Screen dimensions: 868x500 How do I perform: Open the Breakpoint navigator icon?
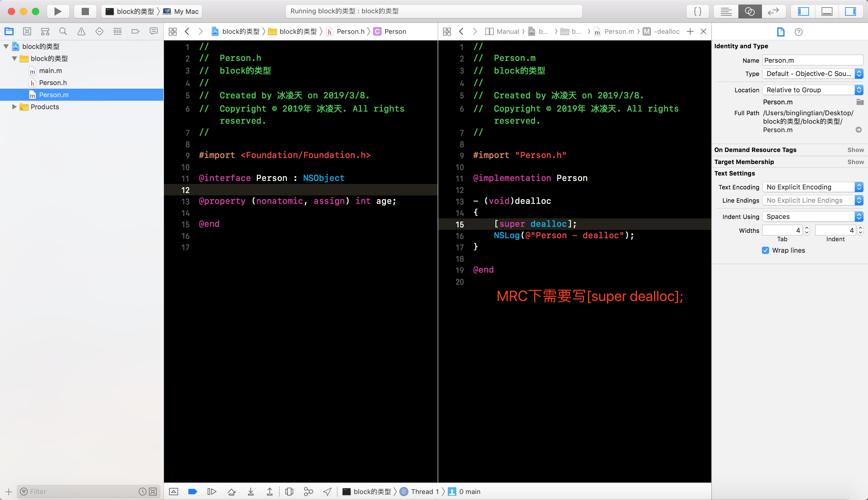(x=135, y=32)
